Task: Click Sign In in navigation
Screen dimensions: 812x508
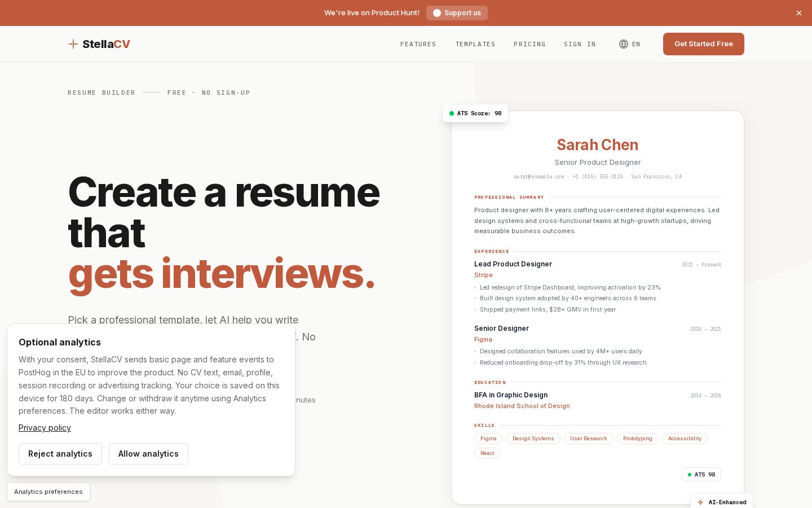Action: tap(580, 44)
